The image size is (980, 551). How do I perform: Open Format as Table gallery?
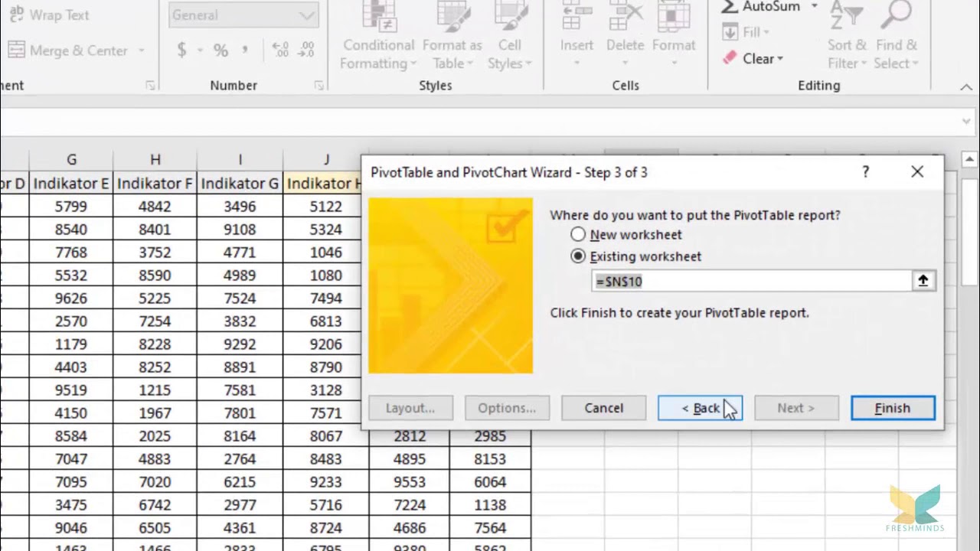coord(452,36)
